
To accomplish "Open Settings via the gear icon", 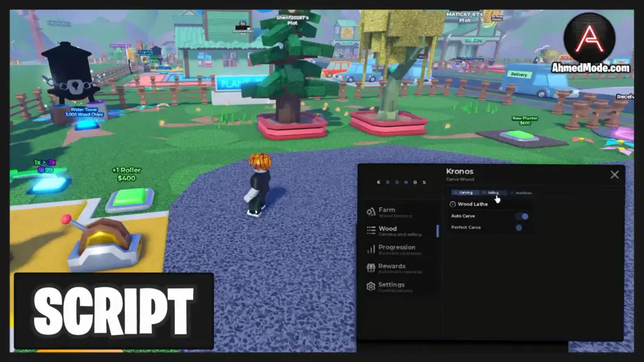I will point(371,287).
